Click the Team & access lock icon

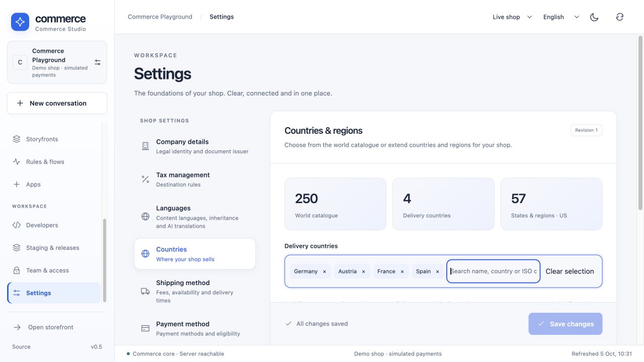click(17, 270)
